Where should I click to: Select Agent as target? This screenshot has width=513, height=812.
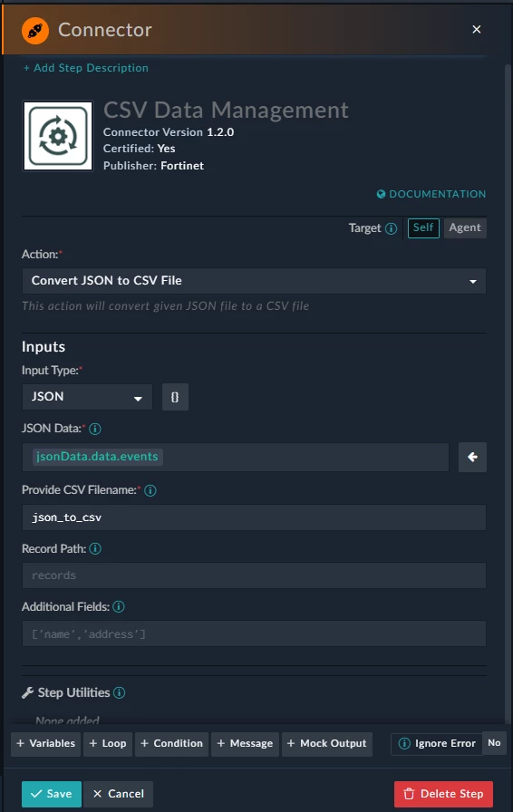[x=465, y=227]
